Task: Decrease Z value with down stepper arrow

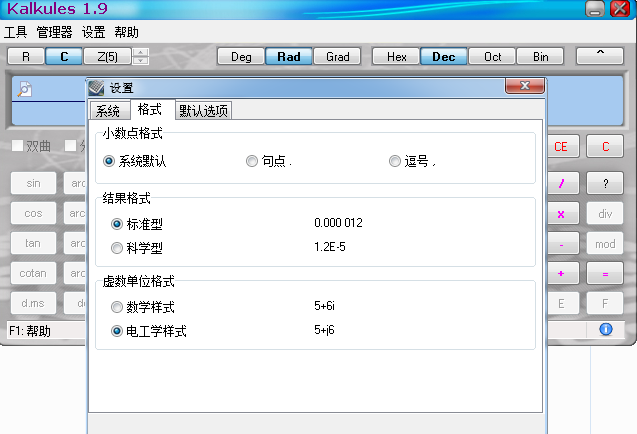Action: click(x=141, y=61)
